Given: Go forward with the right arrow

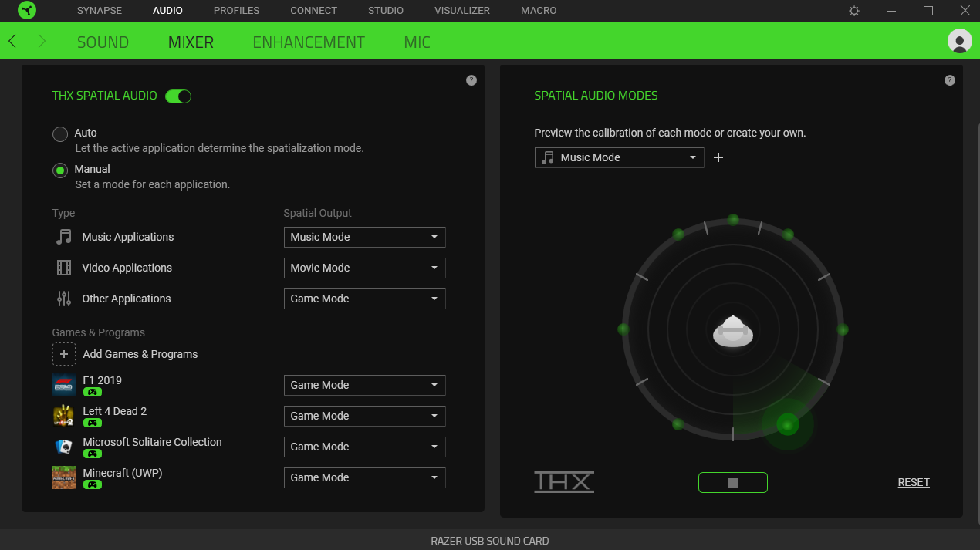Looking at the screenshot, I should pyautogui.click(x=42, y=41).
